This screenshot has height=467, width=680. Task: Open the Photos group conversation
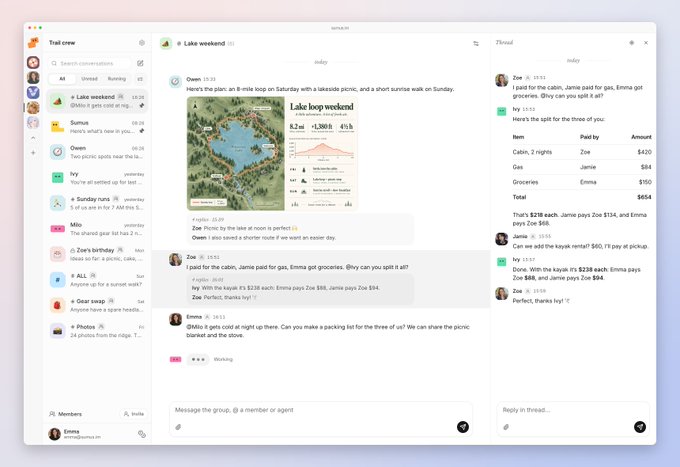97,330
